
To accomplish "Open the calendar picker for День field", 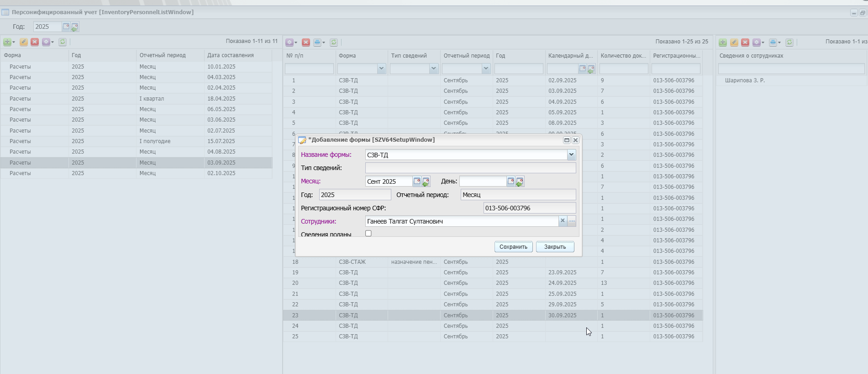I will 511,182.
